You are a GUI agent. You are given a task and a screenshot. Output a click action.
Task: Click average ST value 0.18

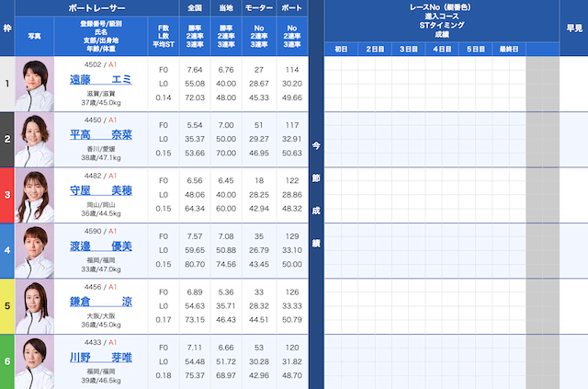[x=164, y=375]
